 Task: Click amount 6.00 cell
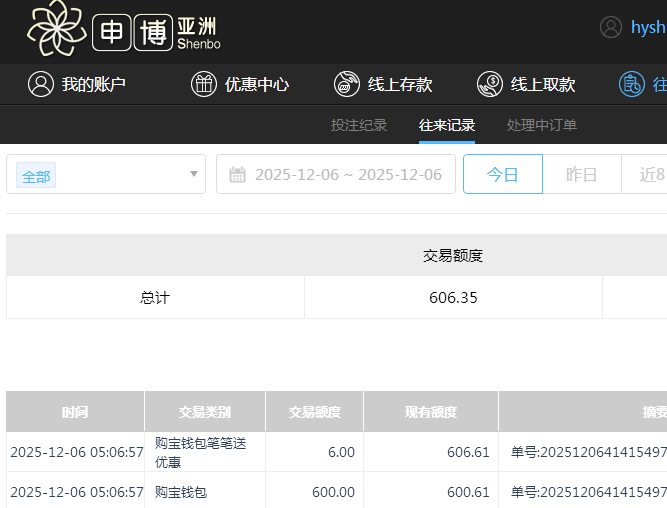coord(314,452)
